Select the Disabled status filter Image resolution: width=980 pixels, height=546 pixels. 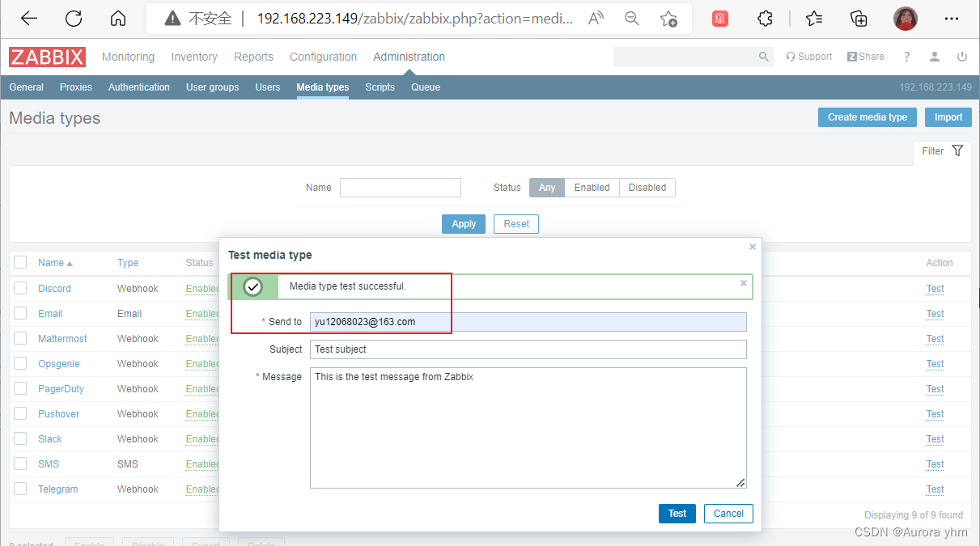[x=647, y=188]
